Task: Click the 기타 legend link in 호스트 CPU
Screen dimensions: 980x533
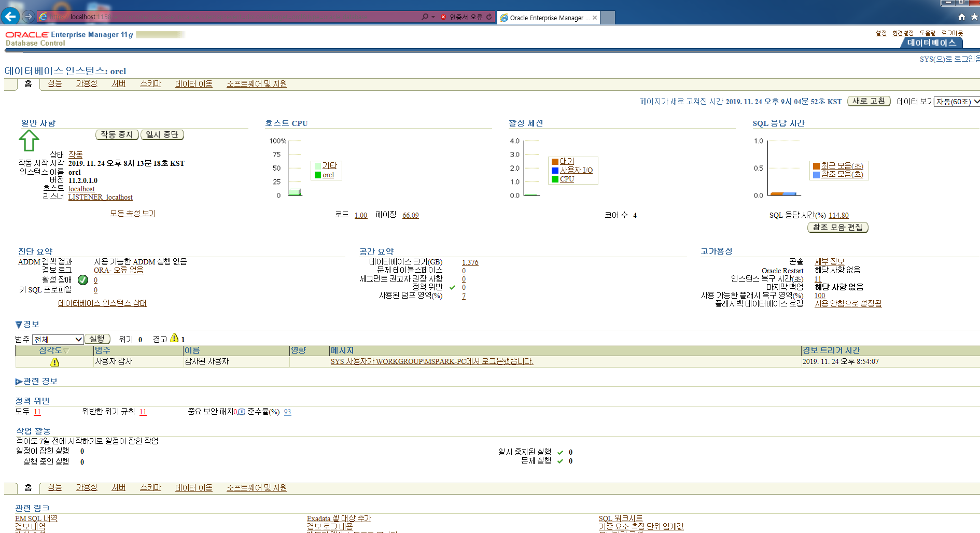Action: (x=330, y=165)
